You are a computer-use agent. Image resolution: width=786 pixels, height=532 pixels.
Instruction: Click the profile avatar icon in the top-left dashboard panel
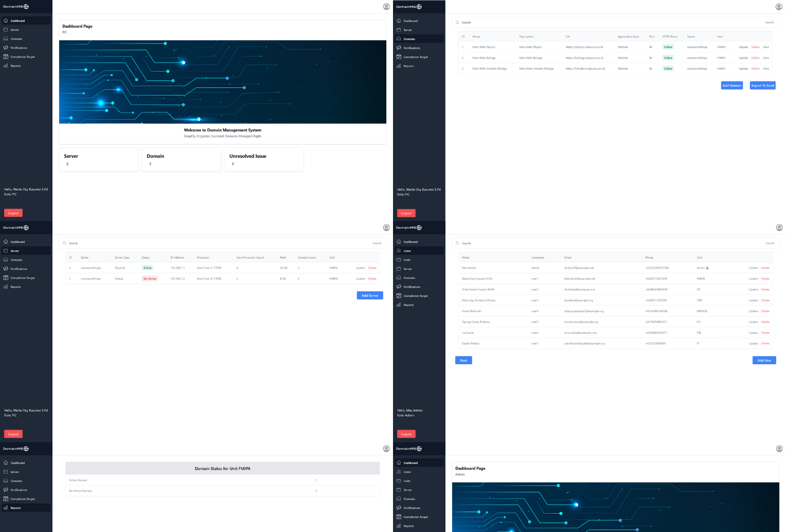(386, 7)
